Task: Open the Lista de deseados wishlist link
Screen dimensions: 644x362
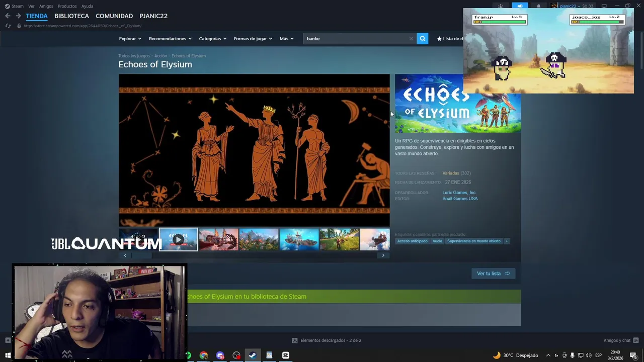Action: [x=450, y=39]
